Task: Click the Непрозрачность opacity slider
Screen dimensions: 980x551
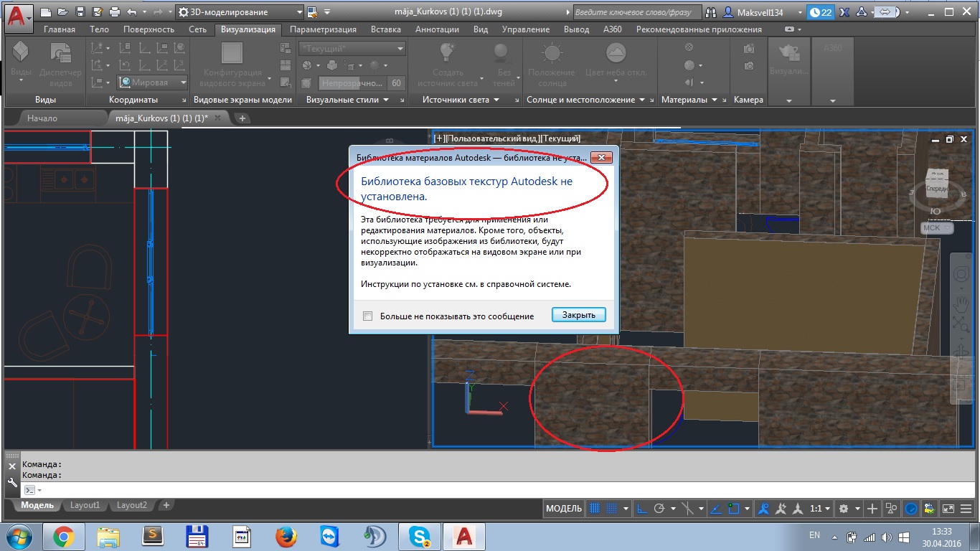Action: [x=352, y=83]
